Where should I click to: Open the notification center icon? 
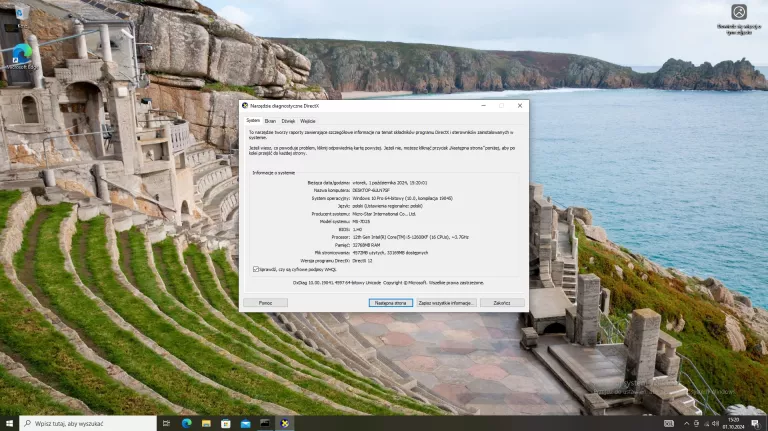(x=755, y=423)
